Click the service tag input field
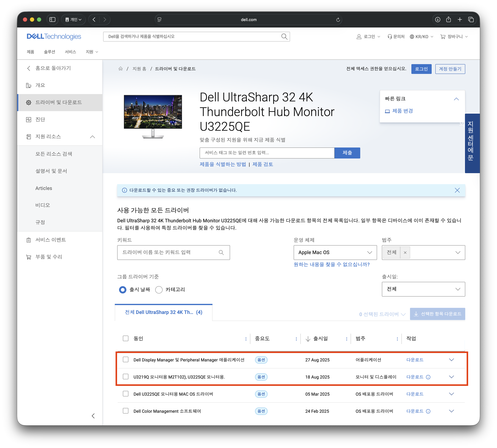The height and width of the screenshot is (448, 497). [267, 153]
